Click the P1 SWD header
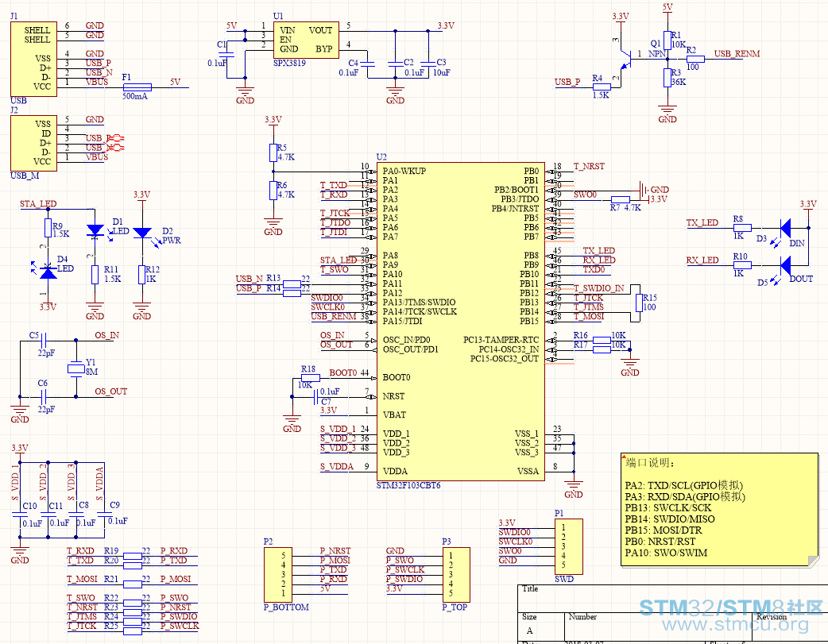Screen dimensions: 828x644 click(x=569, y=546)
